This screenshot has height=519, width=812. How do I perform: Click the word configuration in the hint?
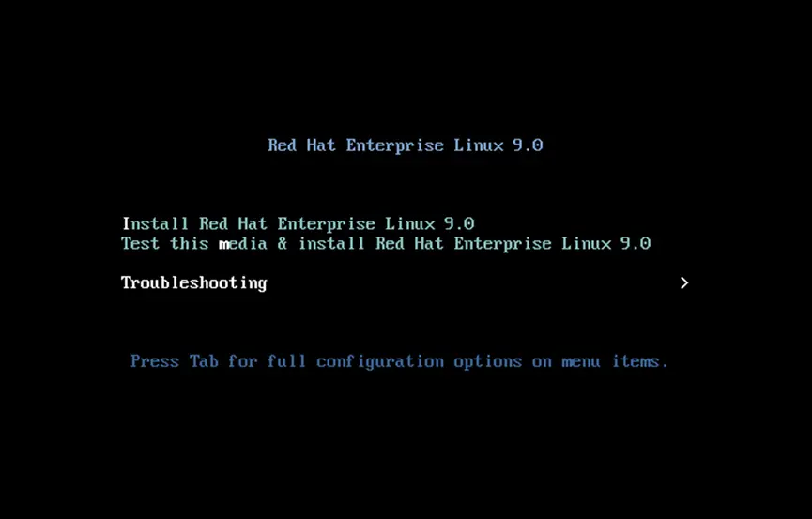click(x=380, y=361)
